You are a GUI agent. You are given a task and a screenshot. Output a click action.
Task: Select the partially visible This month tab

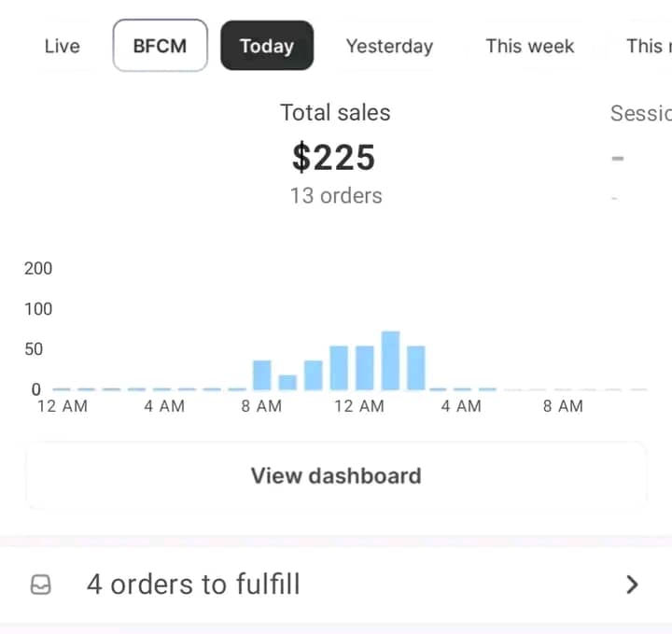point(647,46)
